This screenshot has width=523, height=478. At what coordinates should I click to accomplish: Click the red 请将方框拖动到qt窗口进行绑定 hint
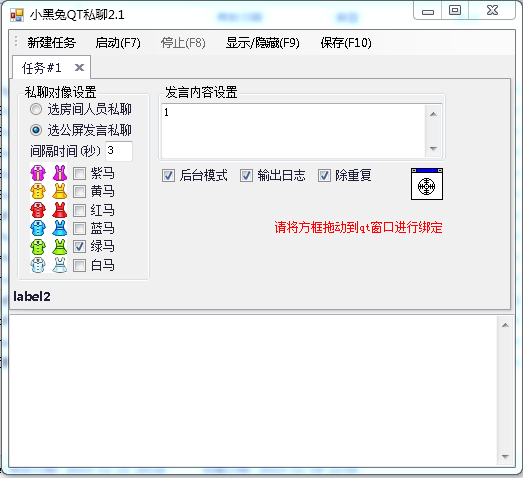[359, 227]
